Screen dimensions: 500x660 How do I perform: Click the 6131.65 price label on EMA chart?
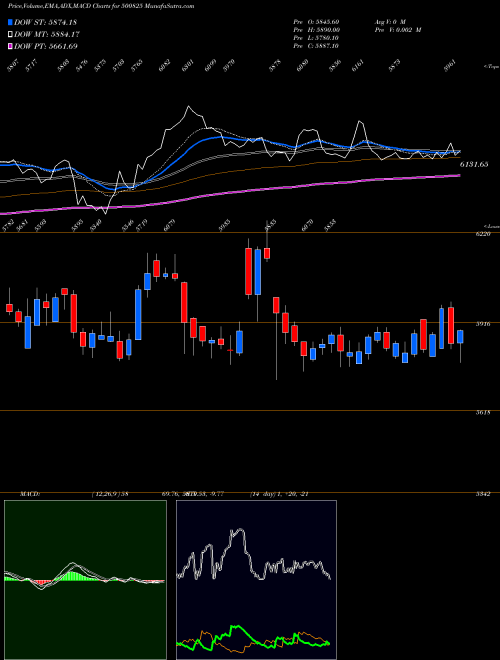click(474, 164)
